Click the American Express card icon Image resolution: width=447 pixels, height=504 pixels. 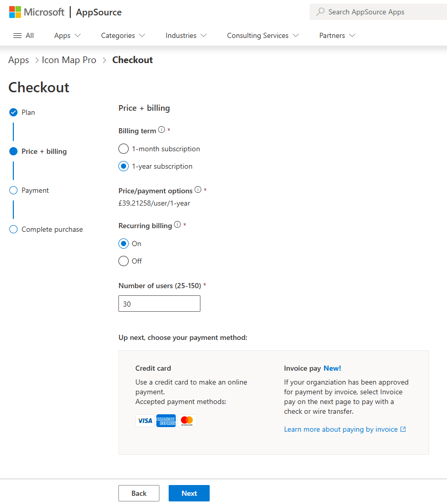[x=166, y=420]
